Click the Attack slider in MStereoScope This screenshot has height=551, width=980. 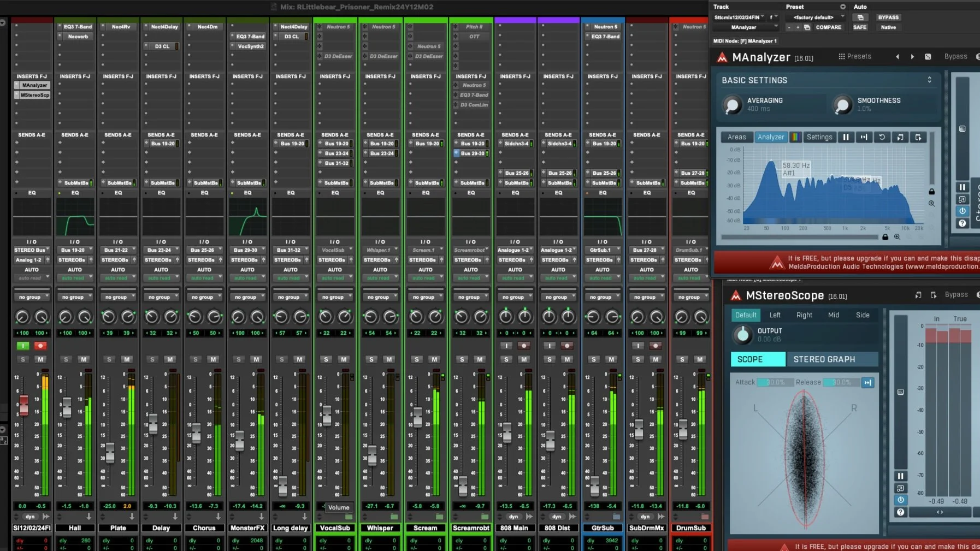click(x=775, y=382)
